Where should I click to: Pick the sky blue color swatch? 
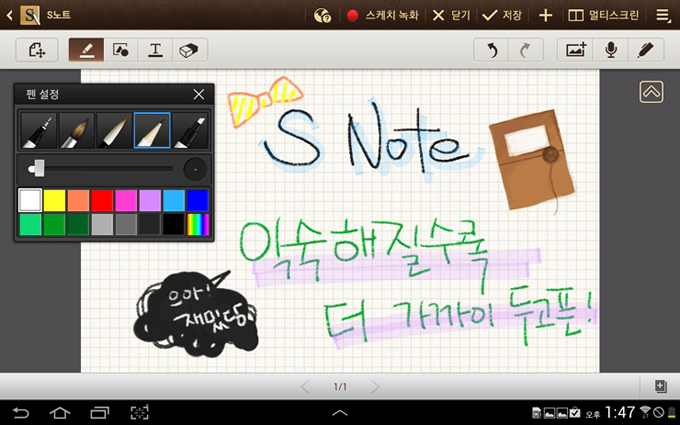coord(173,200)
